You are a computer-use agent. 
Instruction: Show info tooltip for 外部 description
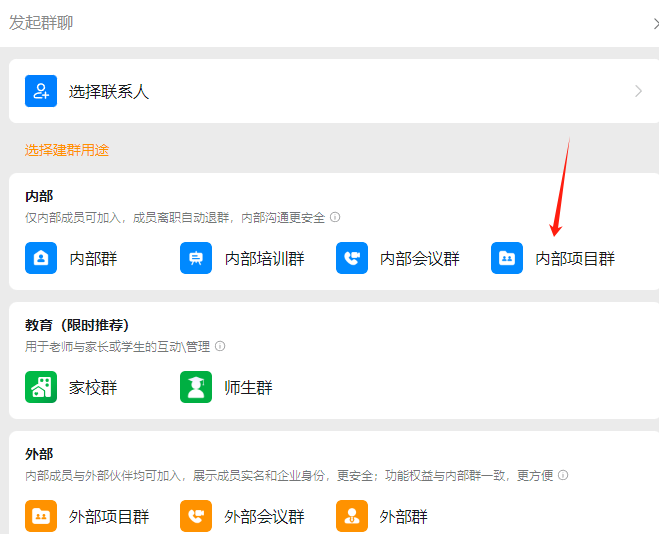point(563,475)
